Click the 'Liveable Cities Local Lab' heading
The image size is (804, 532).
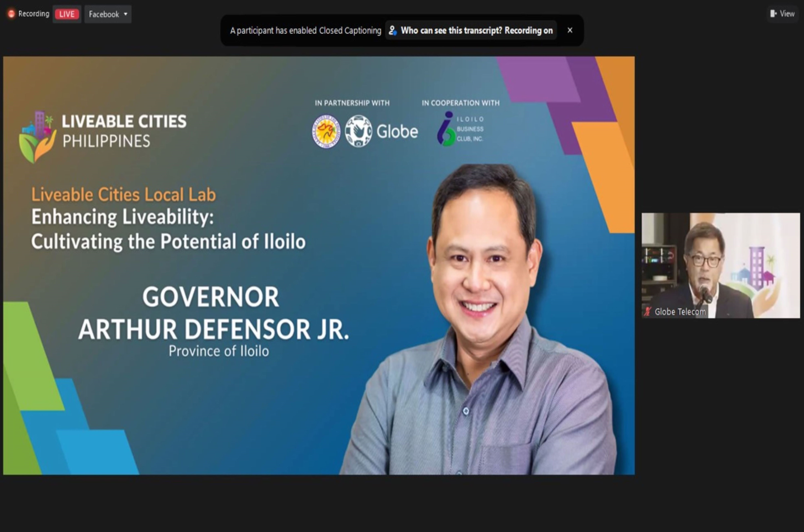(x=124, y=195)
